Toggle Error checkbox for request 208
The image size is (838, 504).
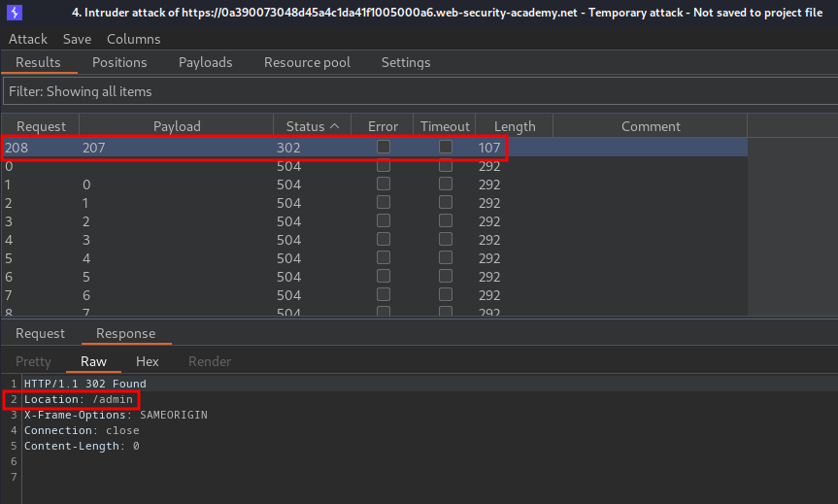384,147
